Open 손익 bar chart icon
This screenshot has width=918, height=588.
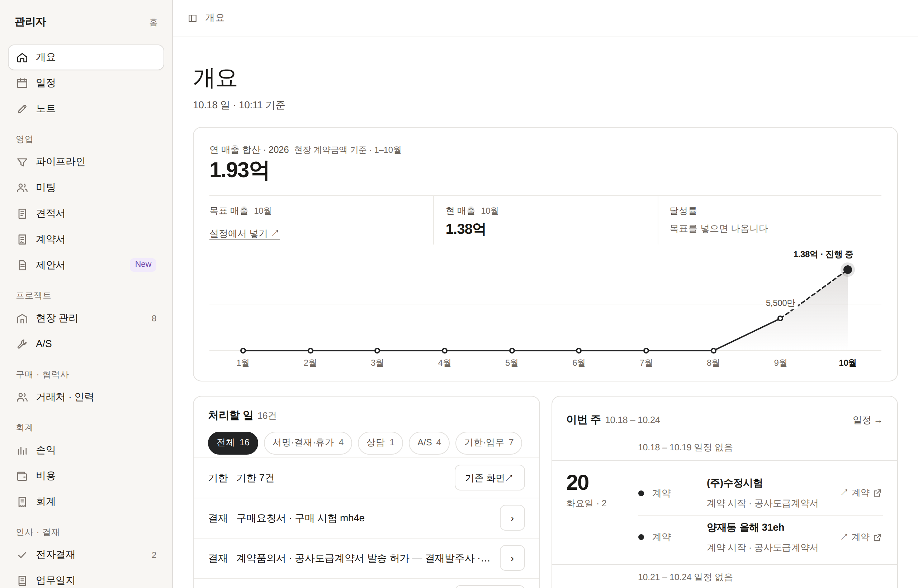click(22, 451)
